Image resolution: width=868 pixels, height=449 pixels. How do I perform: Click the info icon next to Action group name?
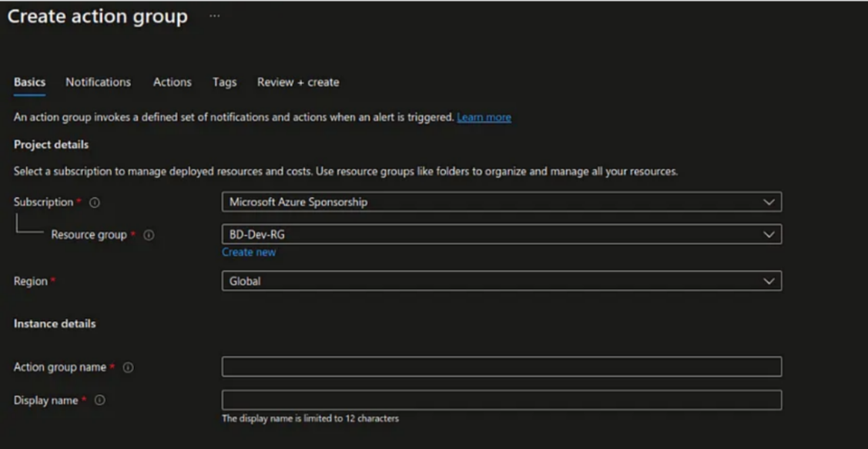click(x=128, y=368)
